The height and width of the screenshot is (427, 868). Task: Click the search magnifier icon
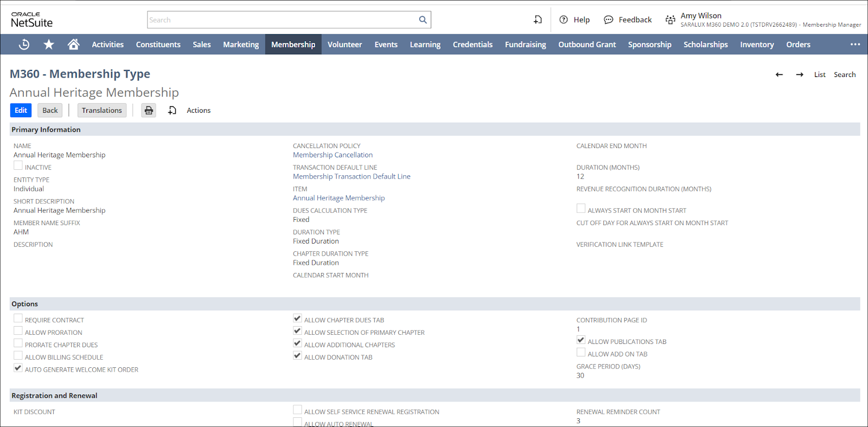[x=423, y=20]
